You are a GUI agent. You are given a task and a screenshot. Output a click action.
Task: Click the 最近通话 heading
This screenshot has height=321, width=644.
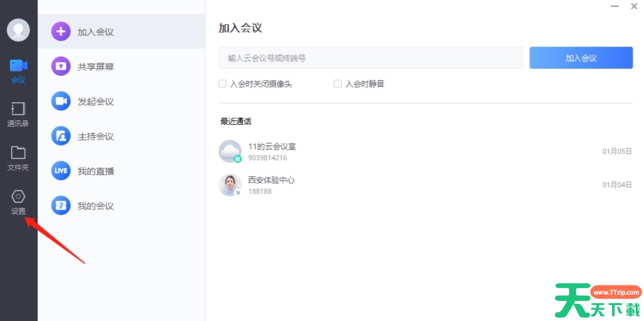point(236,122)
